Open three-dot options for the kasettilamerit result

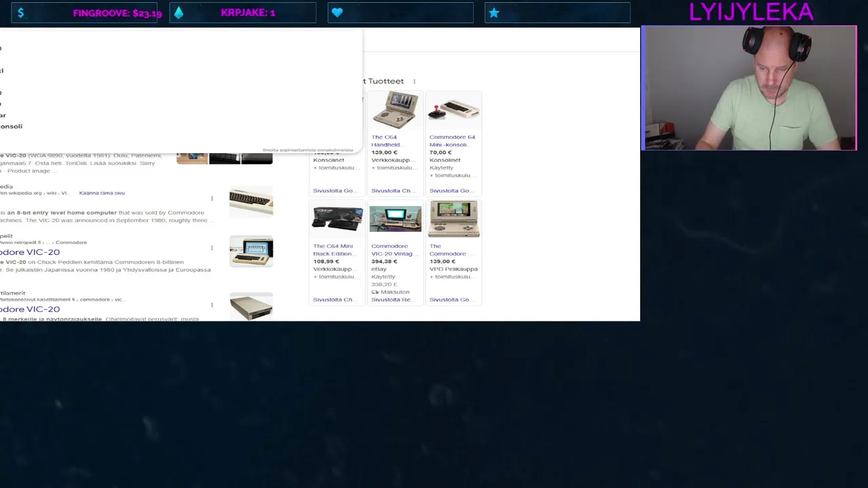(x=212, y=305)
